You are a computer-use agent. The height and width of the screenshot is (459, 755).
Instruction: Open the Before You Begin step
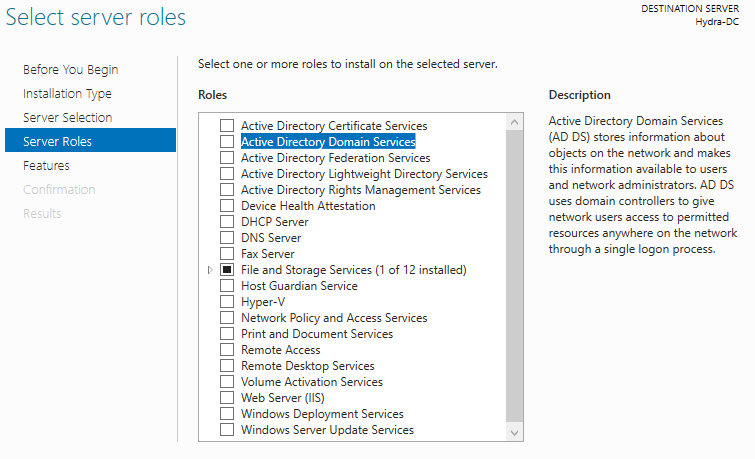[70, 69]
